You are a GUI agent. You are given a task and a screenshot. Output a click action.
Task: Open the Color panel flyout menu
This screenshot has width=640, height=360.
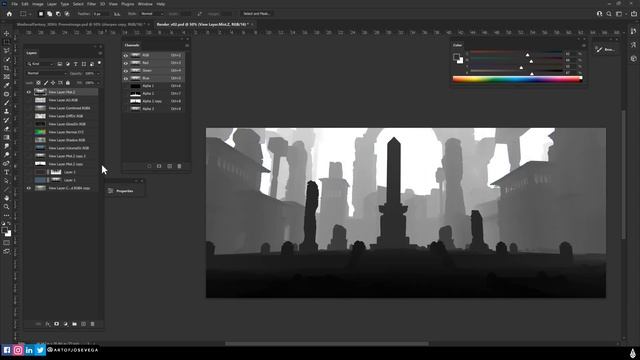[x=584, y=45]
